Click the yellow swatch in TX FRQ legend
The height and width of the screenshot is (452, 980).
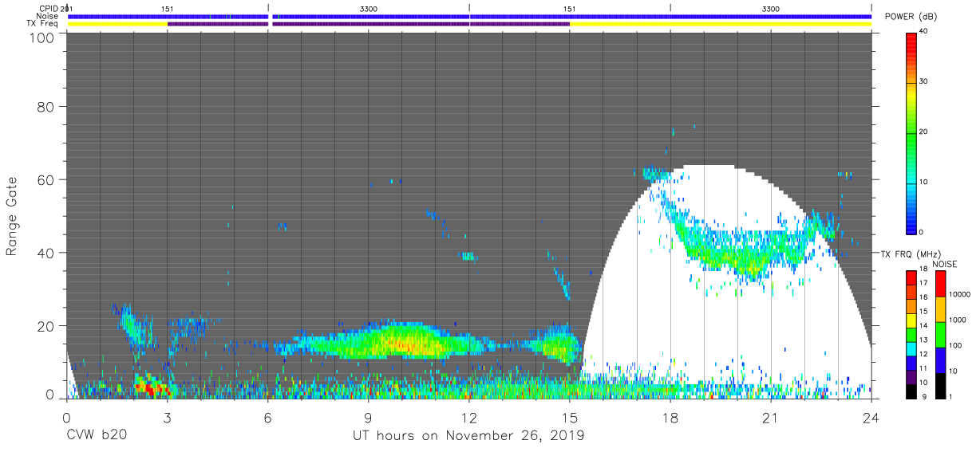(911, 320)
